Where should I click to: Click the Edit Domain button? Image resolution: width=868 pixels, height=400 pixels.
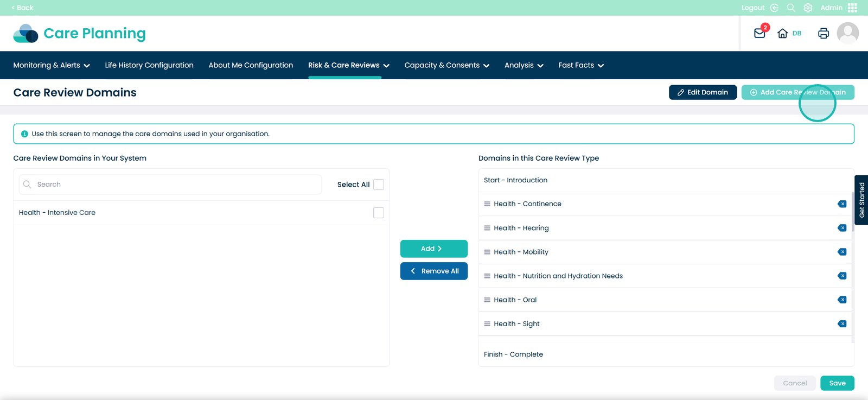click(703, 92)
